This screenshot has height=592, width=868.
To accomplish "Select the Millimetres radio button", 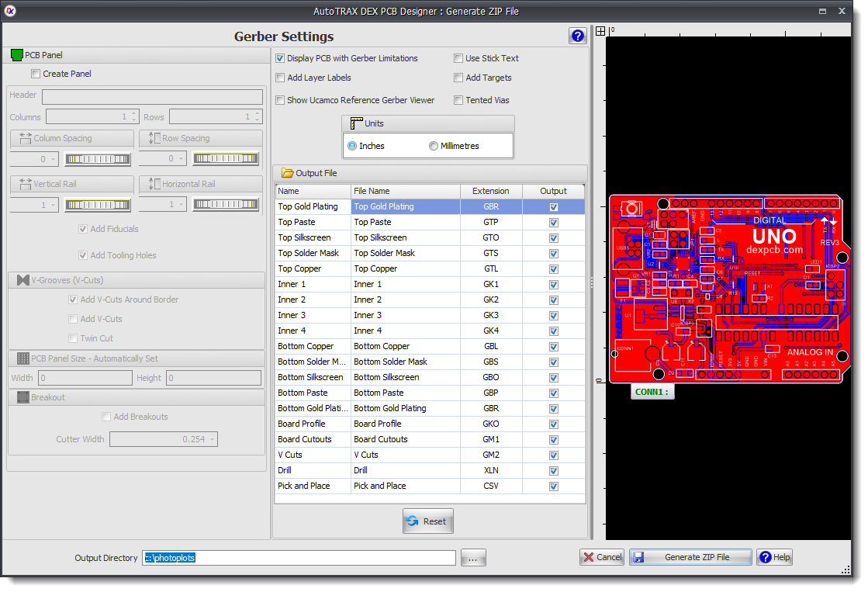I will tap(434, 146).
